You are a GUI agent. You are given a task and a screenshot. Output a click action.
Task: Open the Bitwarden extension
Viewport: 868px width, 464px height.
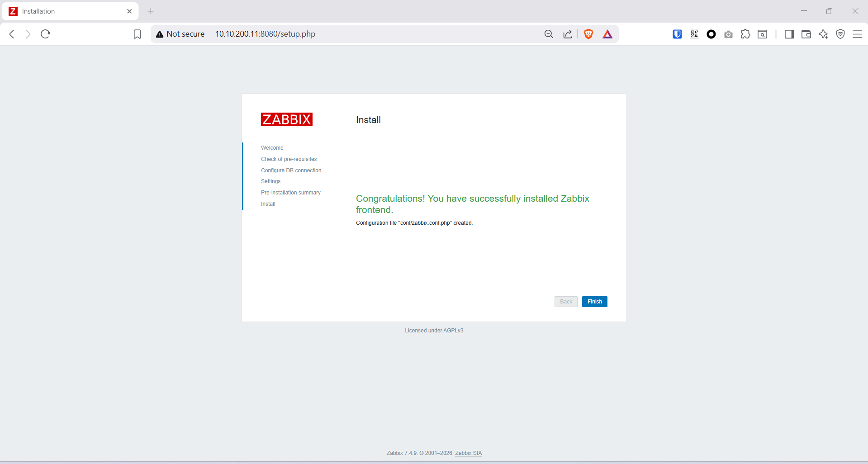click(x=677, y=34)
